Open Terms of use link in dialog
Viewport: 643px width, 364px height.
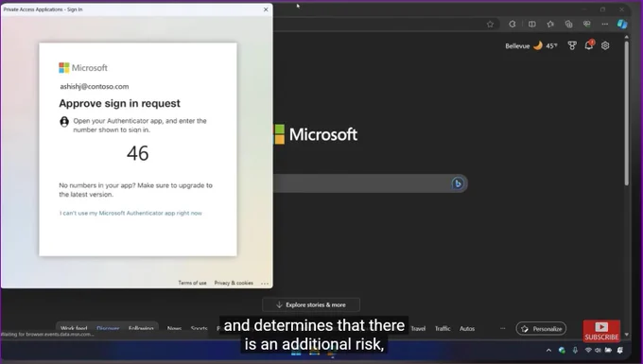pos(192,283)
